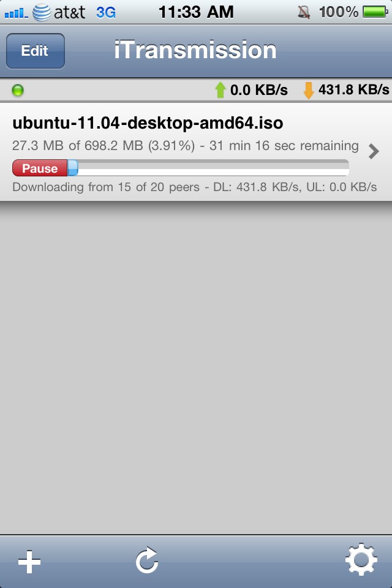Tap the plus icon to add torrent
Viewport: 392px width, 588px height.
point(29,562)
